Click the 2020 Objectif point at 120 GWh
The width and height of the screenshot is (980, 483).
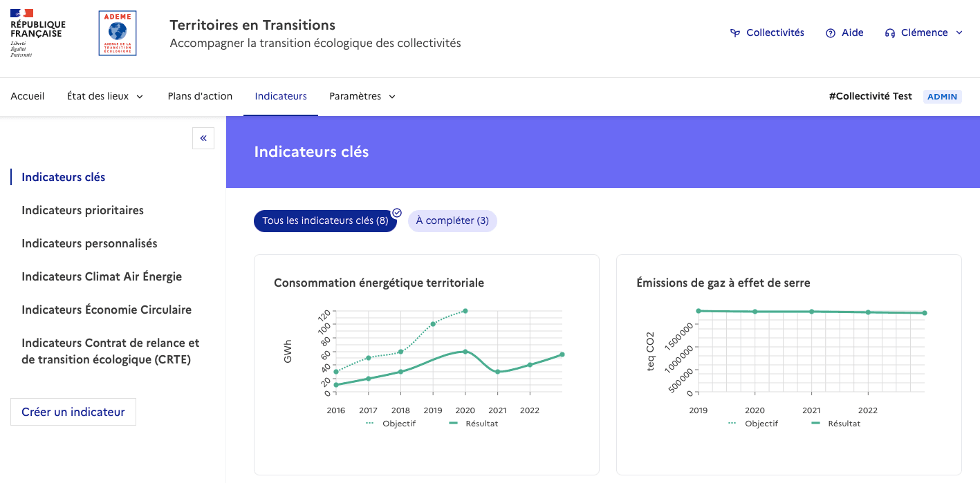[465, 311]
